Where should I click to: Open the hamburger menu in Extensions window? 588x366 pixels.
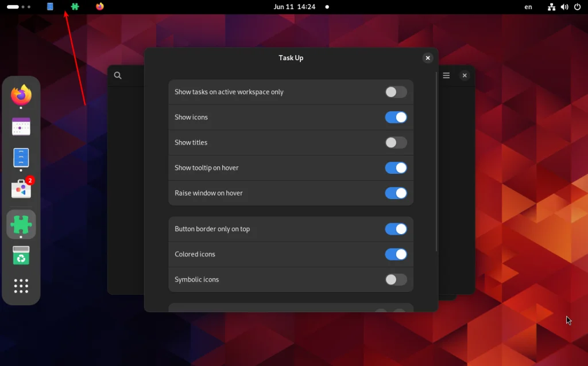(446, 75)
